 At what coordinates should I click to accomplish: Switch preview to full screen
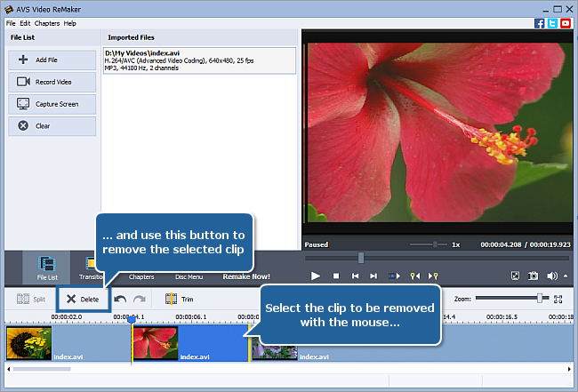(515, 276)
